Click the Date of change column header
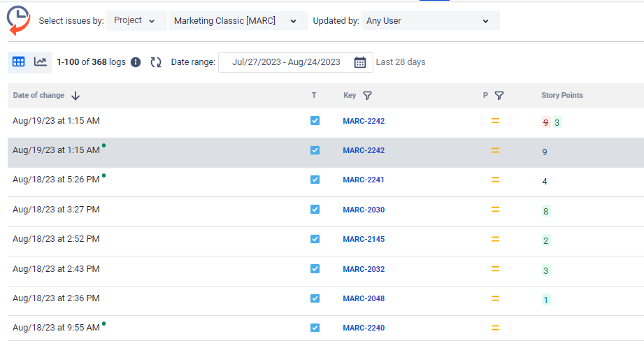This screenshot has height=341, width=644. 38,95
